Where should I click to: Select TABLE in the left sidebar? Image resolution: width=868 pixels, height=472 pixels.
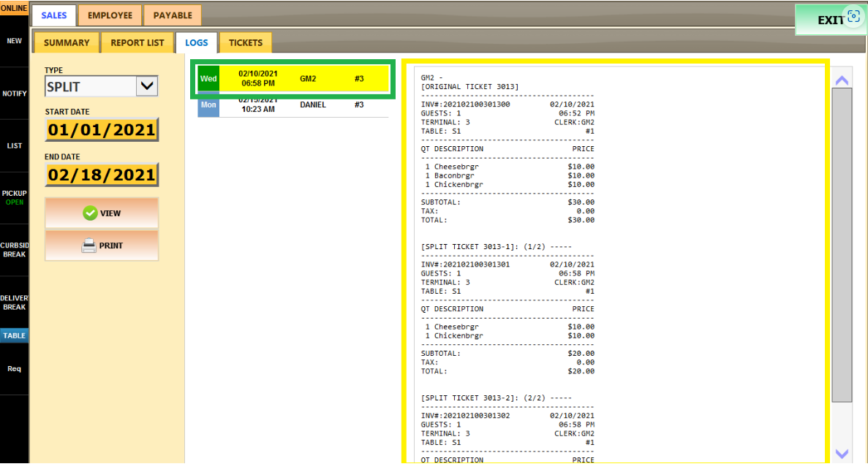tap(14, 335)
